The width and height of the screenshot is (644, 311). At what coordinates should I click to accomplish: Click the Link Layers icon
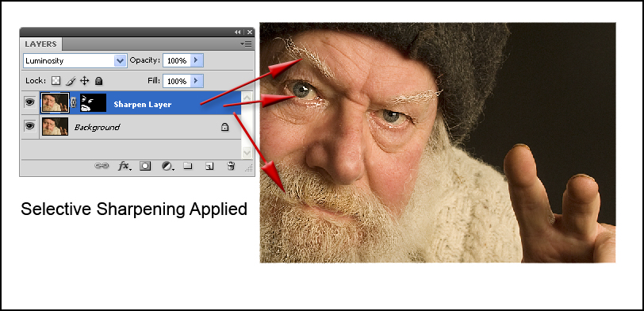pyautogui.click(x=101, y=166)
